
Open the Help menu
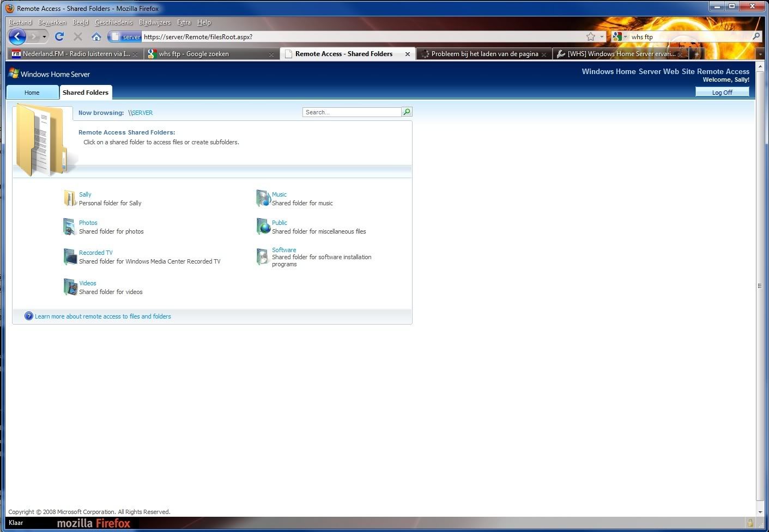click(204, 22)
